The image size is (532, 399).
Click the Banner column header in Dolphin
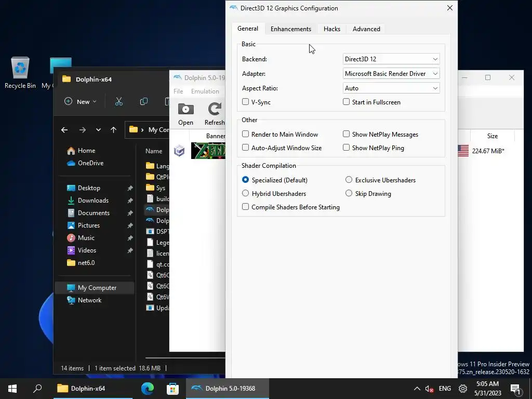coord(216,136)
